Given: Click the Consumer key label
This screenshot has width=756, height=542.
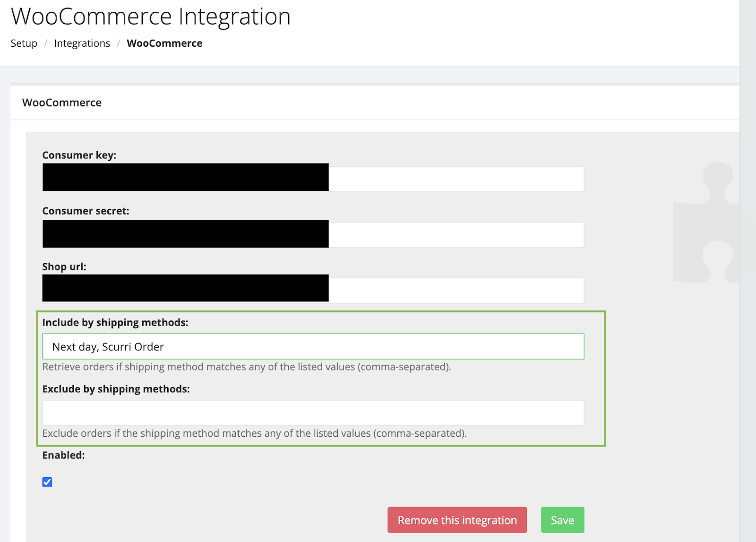Looking at the screenshot, I should click(79, 155).
